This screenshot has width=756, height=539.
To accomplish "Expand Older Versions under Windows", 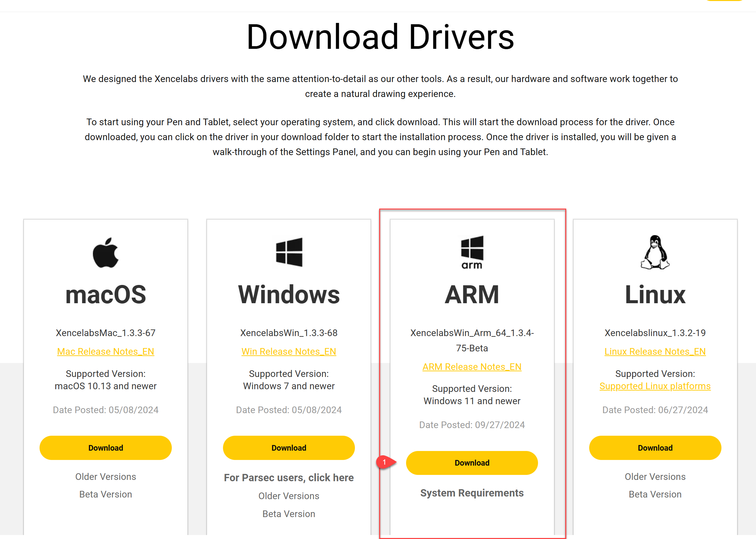I will coord(289,496).
